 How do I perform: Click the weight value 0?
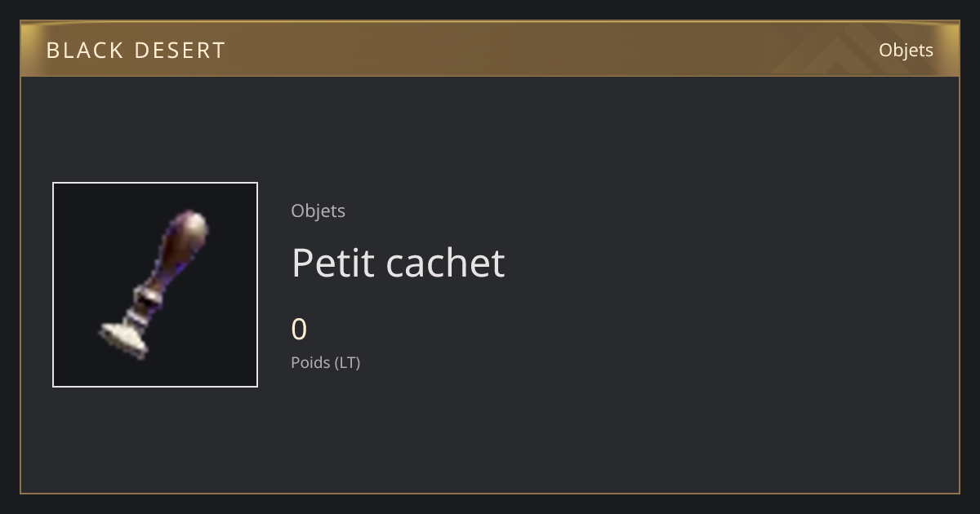click(x=299, y=330)
